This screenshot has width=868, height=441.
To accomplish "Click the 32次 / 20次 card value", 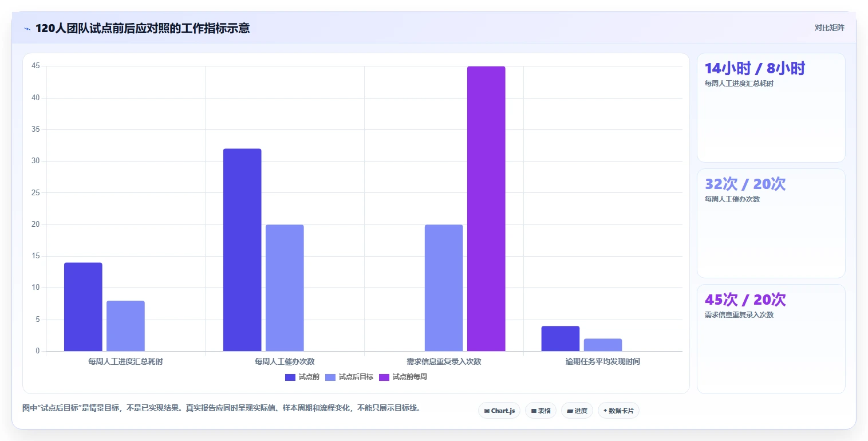I will click(x=745, y=184).
